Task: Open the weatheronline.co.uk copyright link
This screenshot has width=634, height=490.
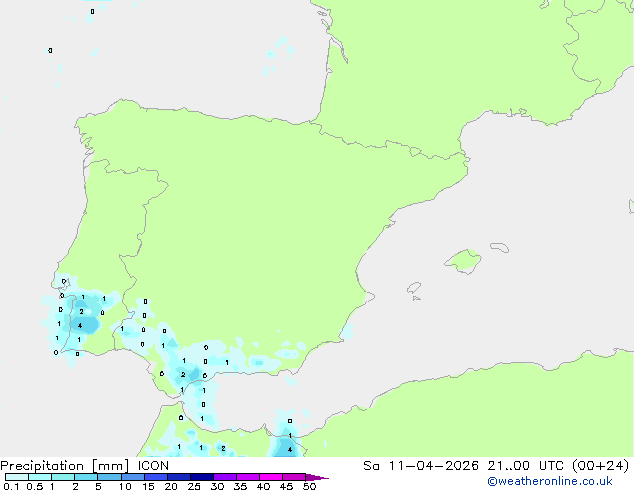Action: click(550, 481)
